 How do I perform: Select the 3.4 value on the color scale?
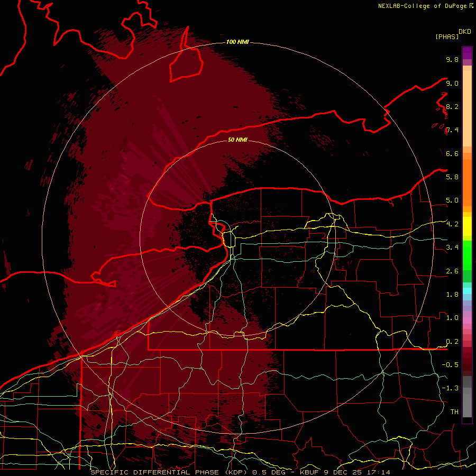(x=452, y=247)
